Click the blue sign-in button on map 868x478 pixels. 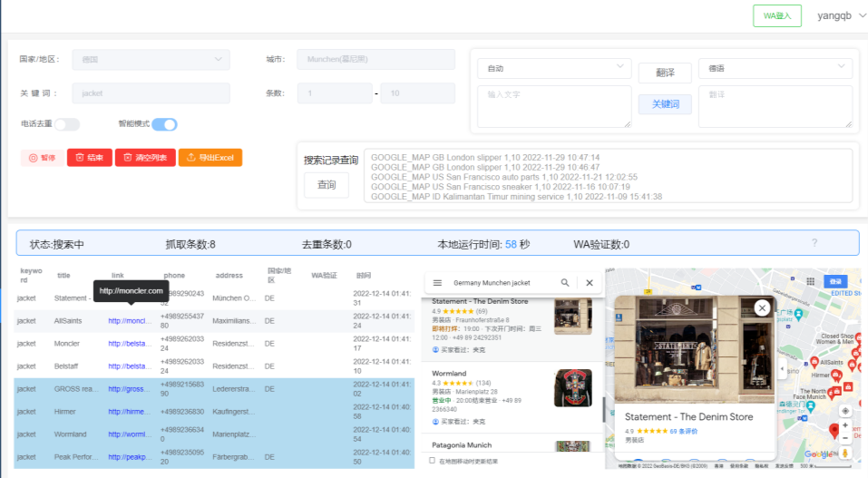tap(834, 281)
